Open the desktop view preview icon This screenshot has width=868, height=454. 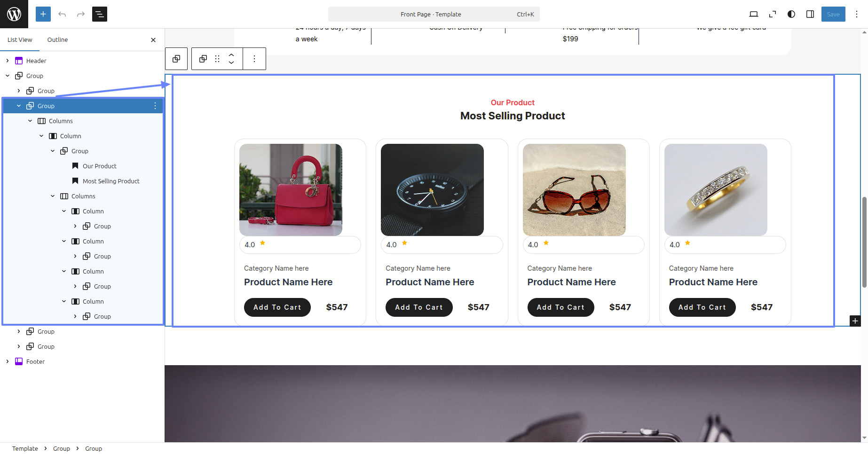[754, 14]
